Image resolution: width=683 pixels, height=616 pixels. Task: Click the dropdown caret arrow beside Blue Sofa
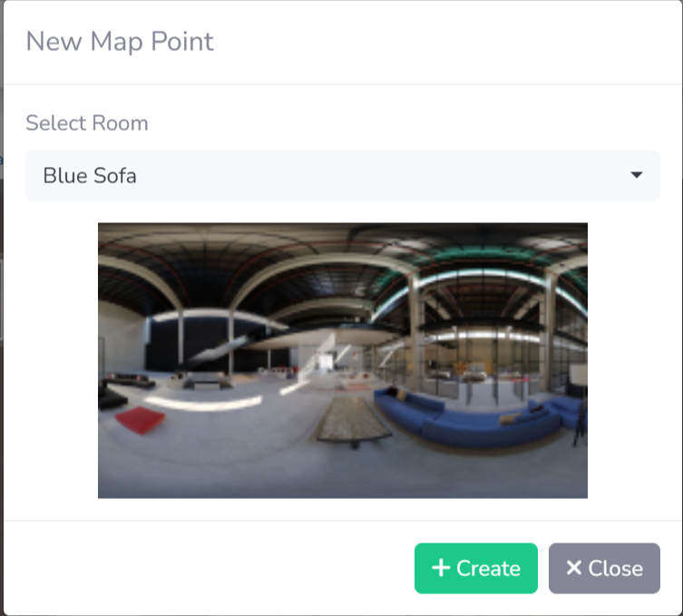637,175
